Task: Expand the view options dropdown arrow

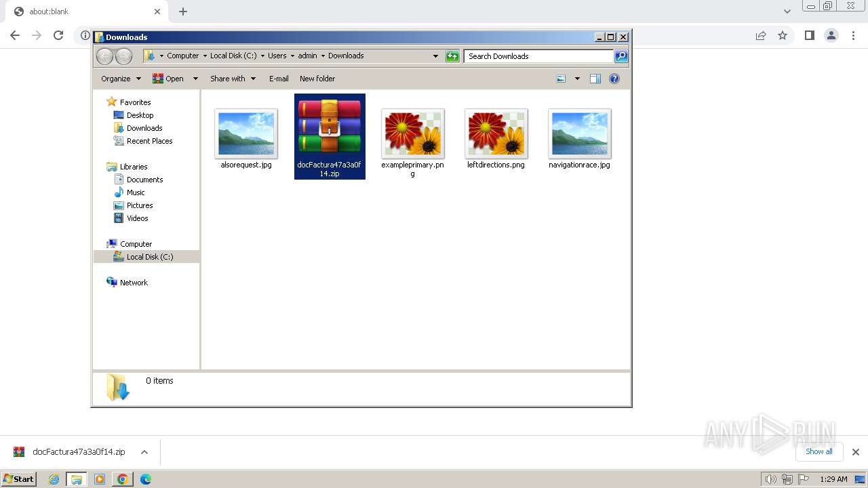Action: pos(577,79)
